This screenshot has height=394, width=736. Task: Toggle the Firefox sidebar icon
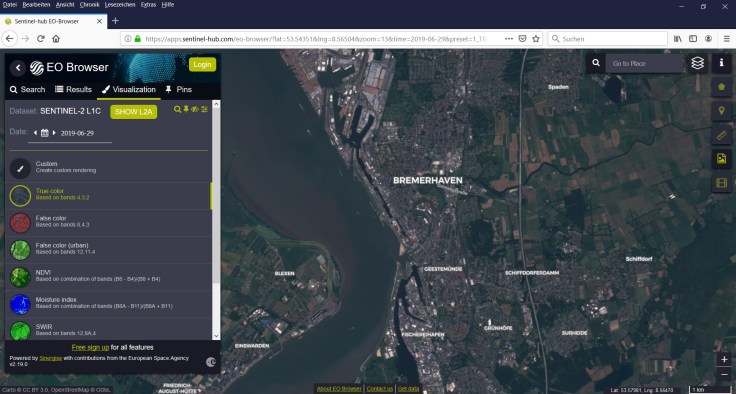tap(693, 39)
